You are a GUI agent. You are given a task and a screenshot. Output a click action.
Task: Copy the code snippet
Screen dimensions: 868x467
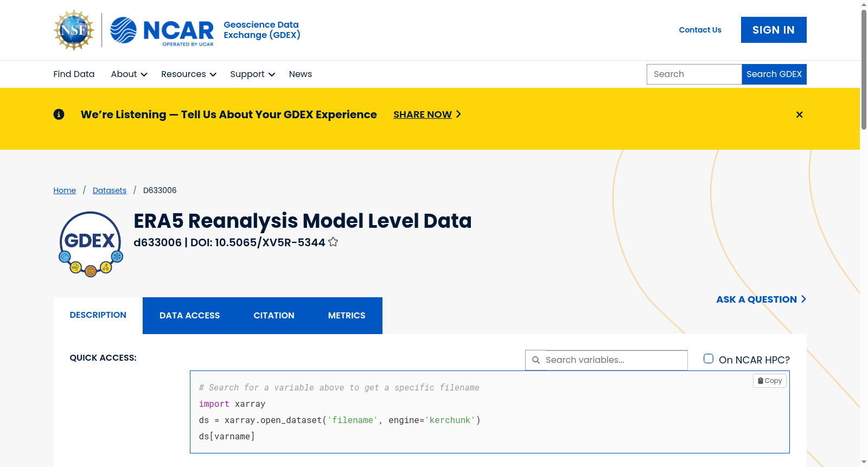(x=770, y=381)
